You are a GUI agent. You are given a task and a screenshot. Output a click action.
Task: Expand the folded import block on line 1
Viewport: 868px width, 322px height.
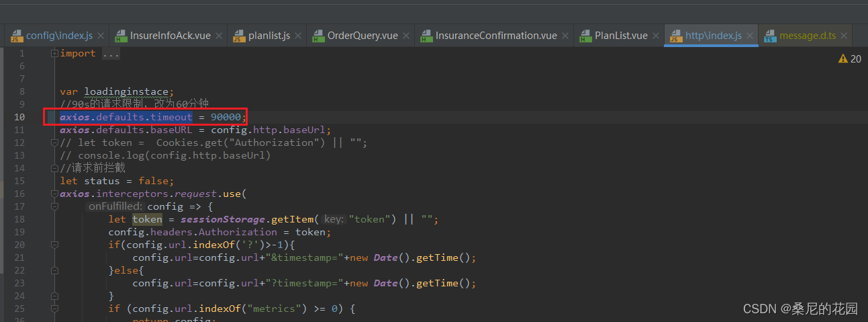54,53
